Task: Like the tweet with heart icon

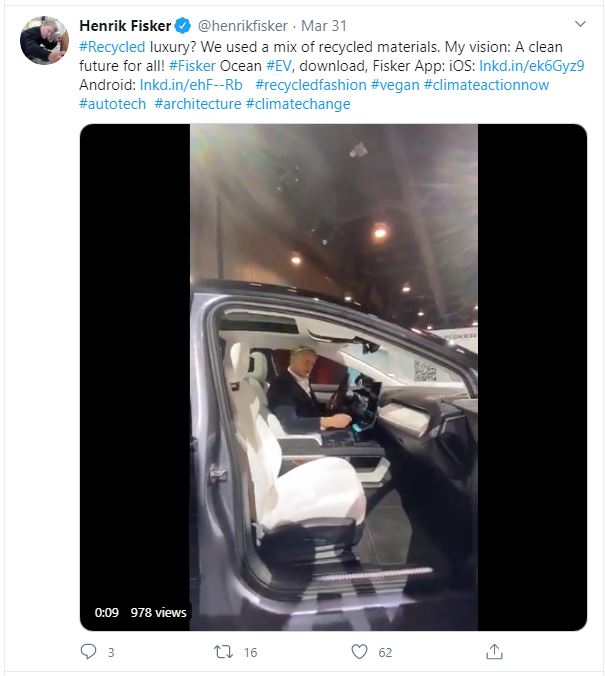Action: pyautogui.click(x=360, y=651)
